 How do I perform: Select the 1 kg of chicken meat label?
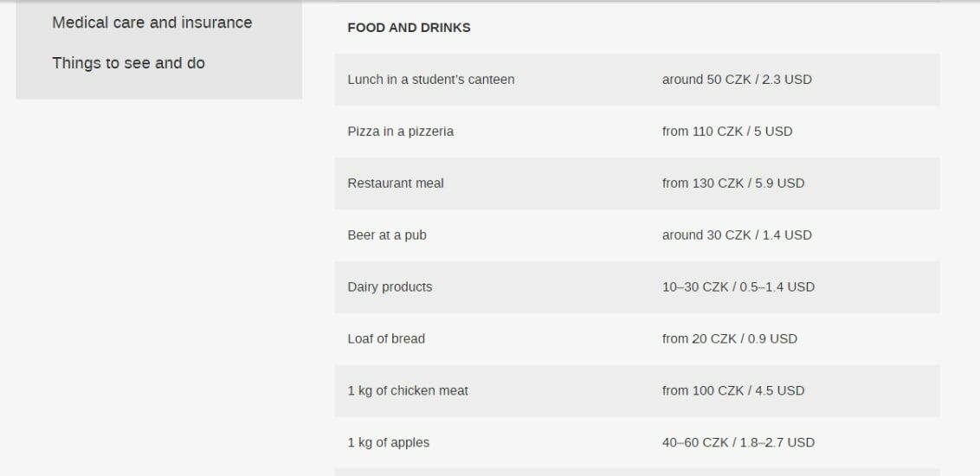click(408, 390)
